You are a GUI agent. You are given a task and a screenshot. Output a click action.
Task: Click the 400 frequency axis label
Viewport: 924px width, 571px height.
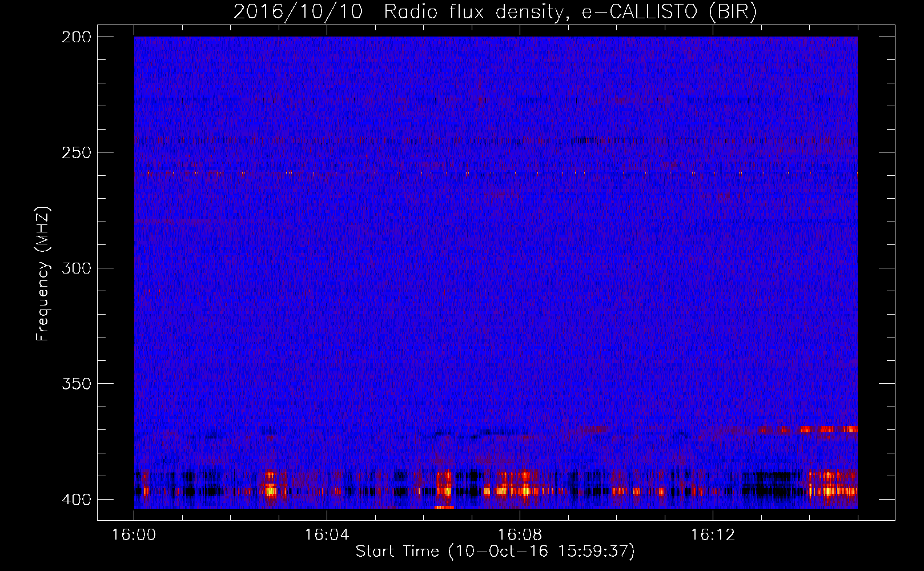point(76,499)
